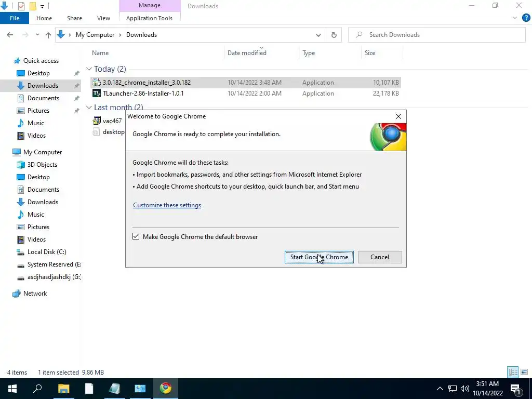The width and height of the screenshot is (532, 399).
Task: Open Network in navigation pane
Action: [35, 294]
